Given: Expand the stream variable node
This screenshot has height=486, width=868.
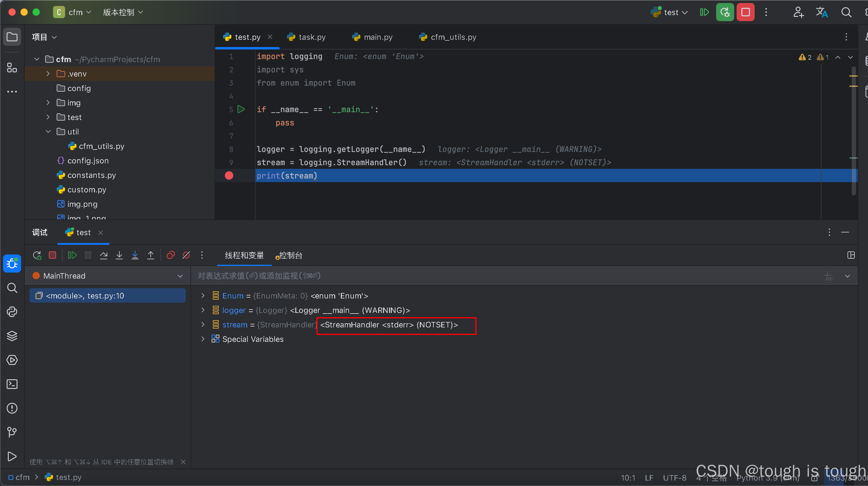Looking at the screenshot, I should (x=203, y=325).
